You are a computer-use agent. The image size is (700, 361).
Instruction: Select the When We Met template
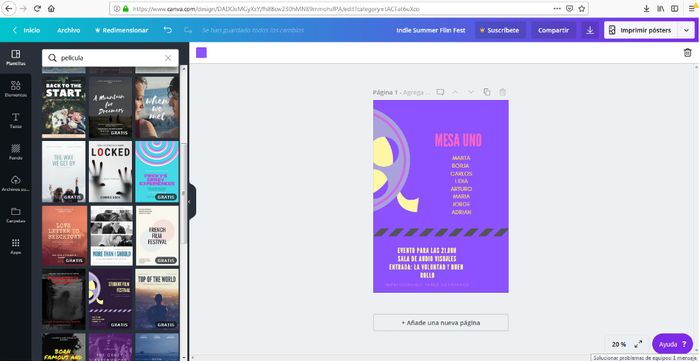157,107
